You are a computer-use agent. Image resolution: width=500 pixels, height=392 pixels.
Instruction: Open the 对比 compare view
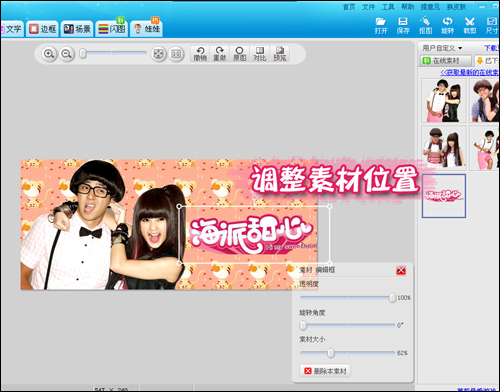point(260,54)
